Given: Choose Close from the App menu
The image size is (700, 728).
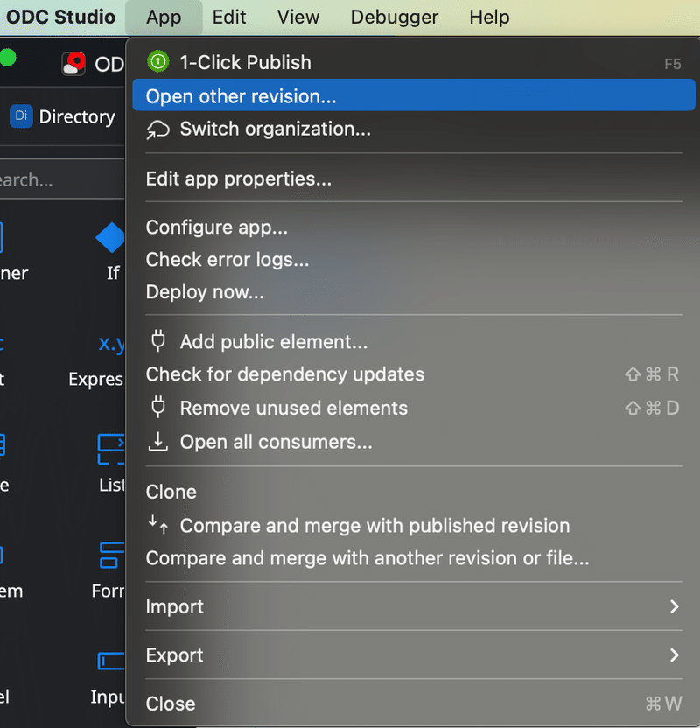Looking at the screenshot, I should [x=414, y=703].
